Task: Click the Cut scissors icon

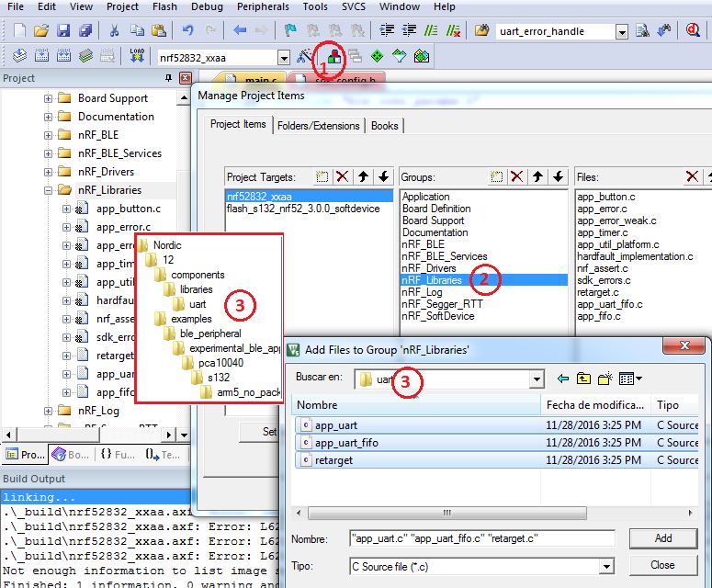Action: pyautogui.click(x=115, y=31)
